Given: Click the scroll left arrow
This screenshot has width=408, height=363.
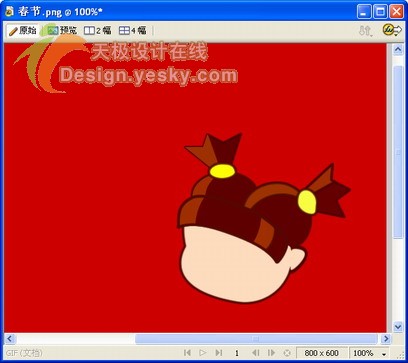Looking at the screenshot, I should [x=9, y=339].
